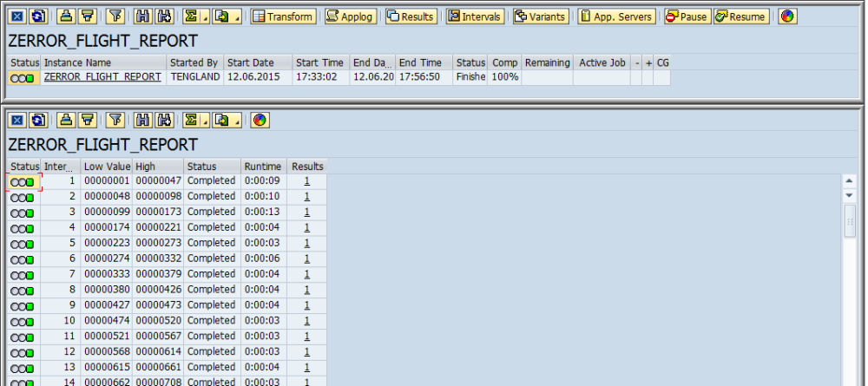This screenshot has height=386, width=868.
Task: Click the traffic light status of the instance row
Action: pos(23,78)
